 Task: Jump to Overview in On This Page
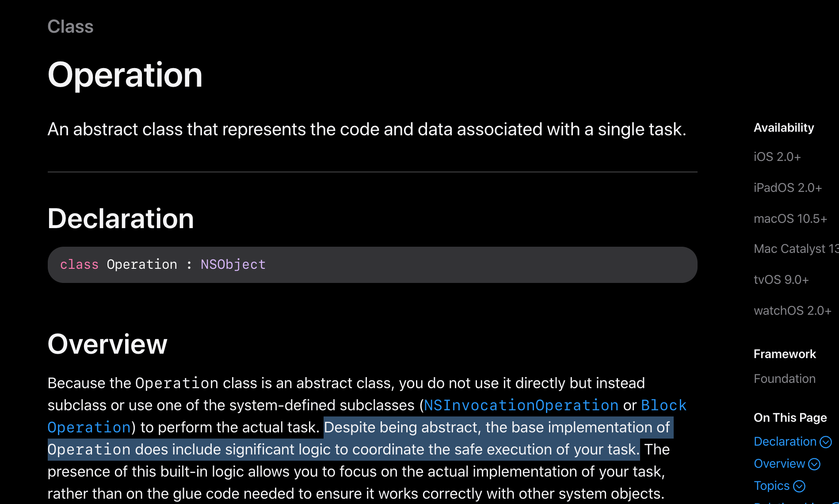pos(779,463)
